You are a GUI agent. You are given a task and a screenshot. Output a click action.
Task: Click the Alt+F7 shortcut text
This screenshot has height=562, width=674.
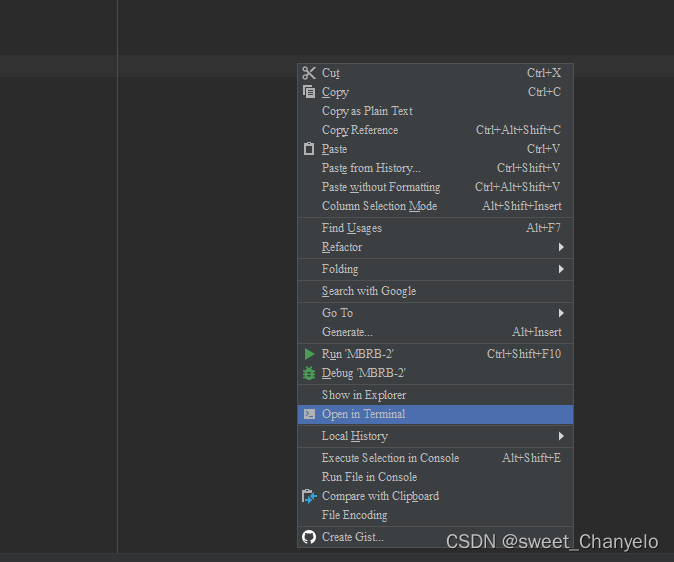click(x=543, y=228)
